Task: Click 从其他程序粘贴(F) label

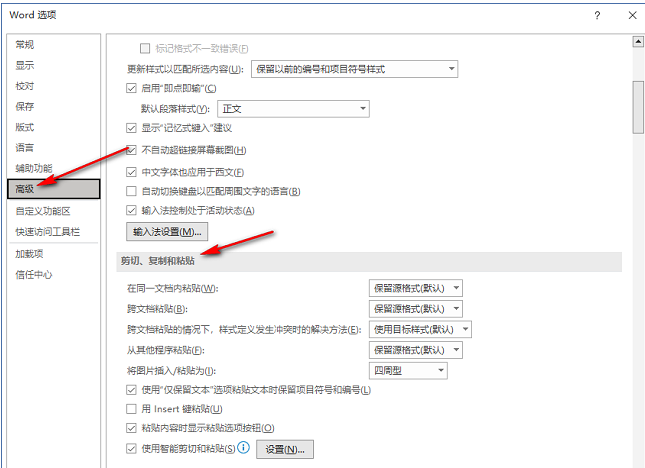Action: coord(166,350)
